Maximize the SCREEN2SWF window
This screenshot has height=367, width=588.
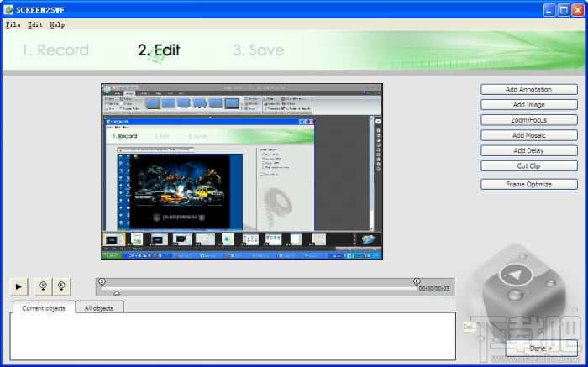564,10
